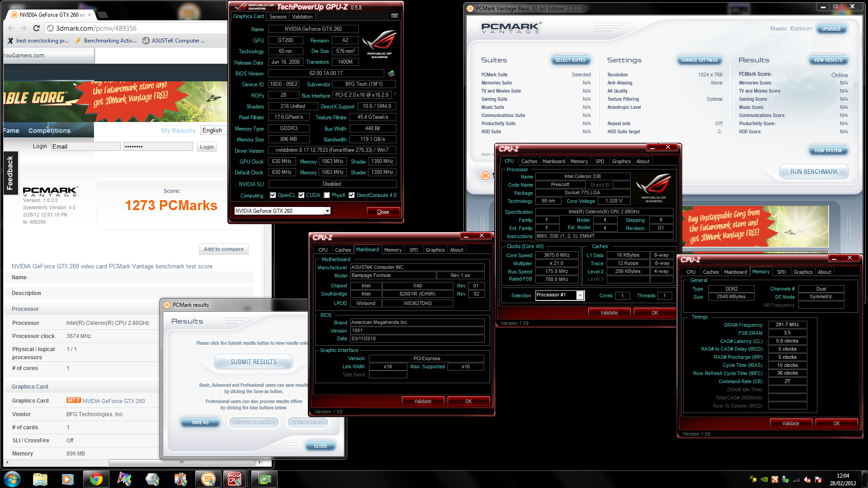This screenshot has width=868, height=488.
Task: Click the Login button on 3dmark site
Action: point(207,147)
